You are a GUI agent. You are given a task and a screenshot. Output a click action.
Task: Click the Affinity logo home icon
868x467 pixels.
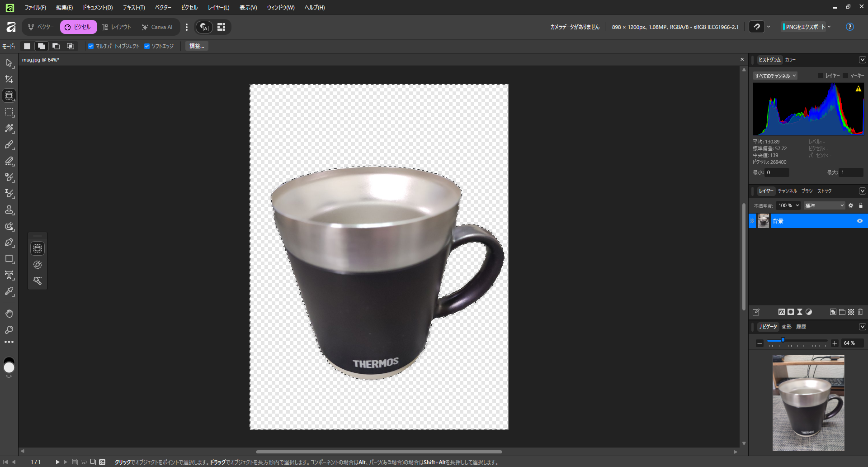pyautogui.click(x=11, y=27)
